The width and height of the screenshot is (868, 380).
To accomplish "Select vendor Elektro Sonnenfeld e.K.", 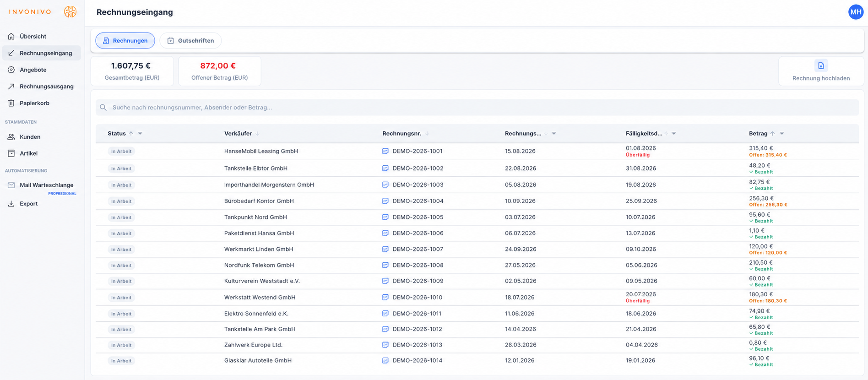I will (256, 314).
